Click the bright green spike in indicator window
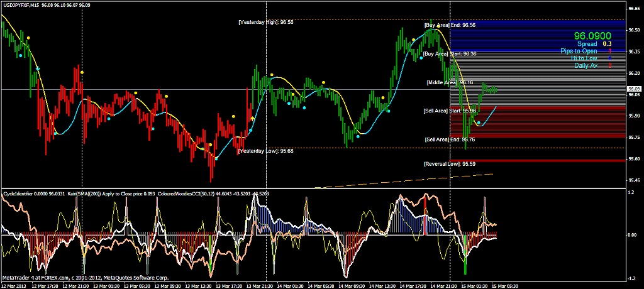Screen dimensions: 644x289 coord(465,254)
